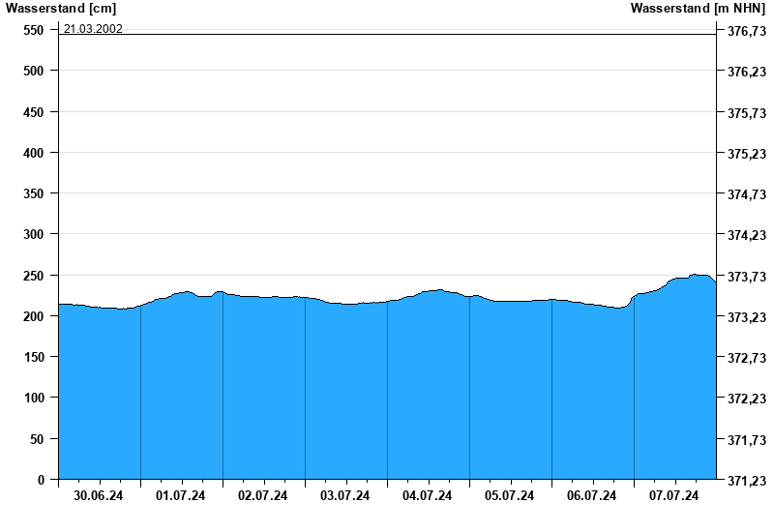Click the 30.06.24 date label
The height and width of the screenshot is (532, 774).
coord(99,496)
